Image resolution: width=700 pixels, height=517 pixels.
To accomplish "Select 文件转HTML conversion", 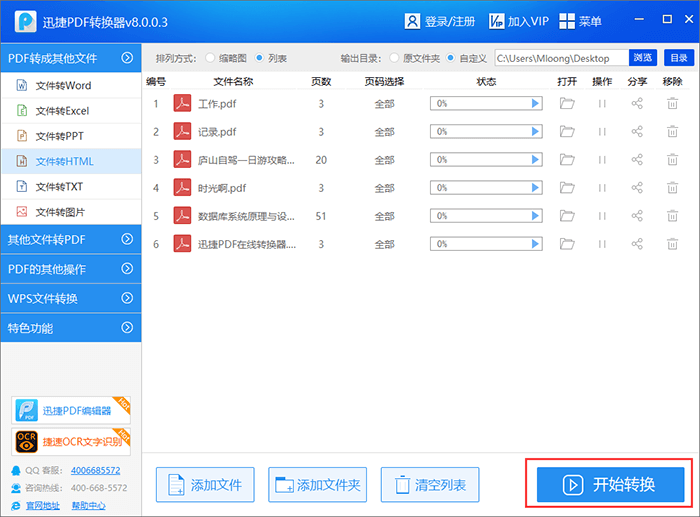I will tap(71, 161).
